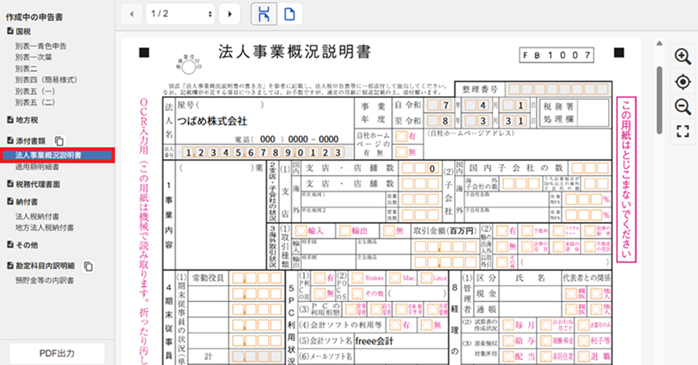The width and height of the screenshot is (698, 365).
Task: Open 税務代理書面 section
Action: point(33,184)
